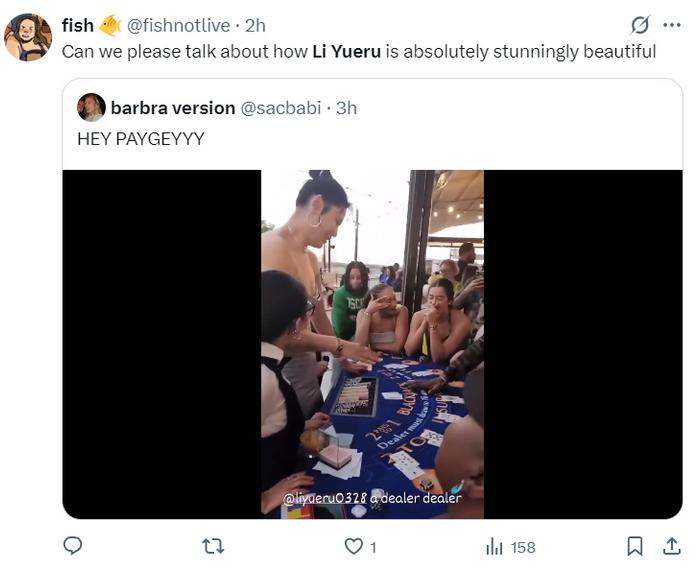Click the reply speech bubble icon
The image size is (700, 570).
point(72,546)
